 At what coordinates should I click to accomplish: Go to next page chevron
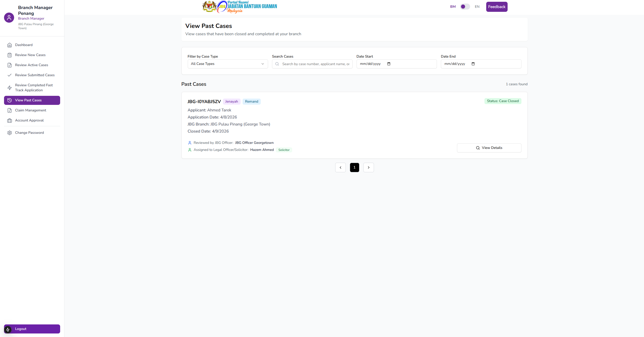(x=368, y=167)
